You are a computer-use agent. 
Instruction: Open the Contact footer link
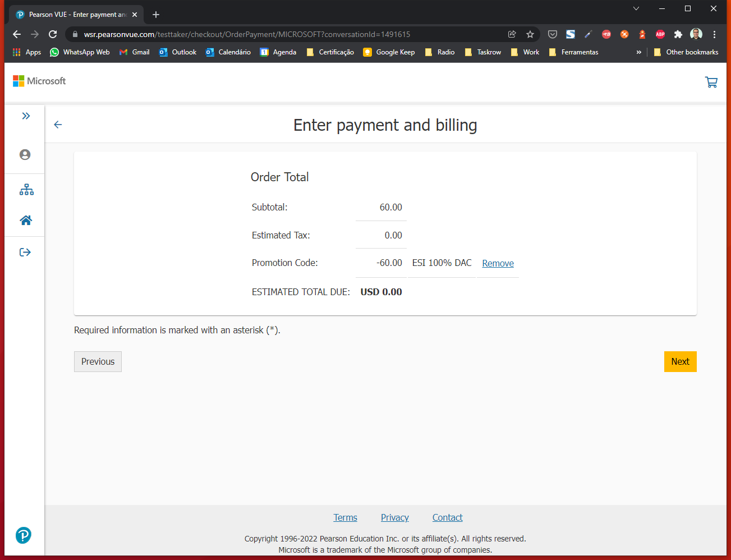point(447,517)
